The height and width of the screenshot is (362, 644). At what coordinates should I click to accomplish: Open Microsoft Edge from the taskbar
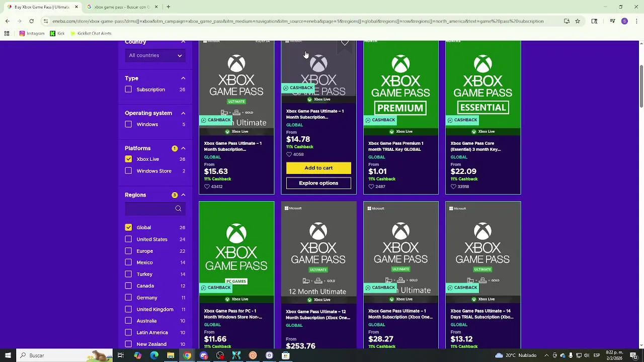[154, 355]
